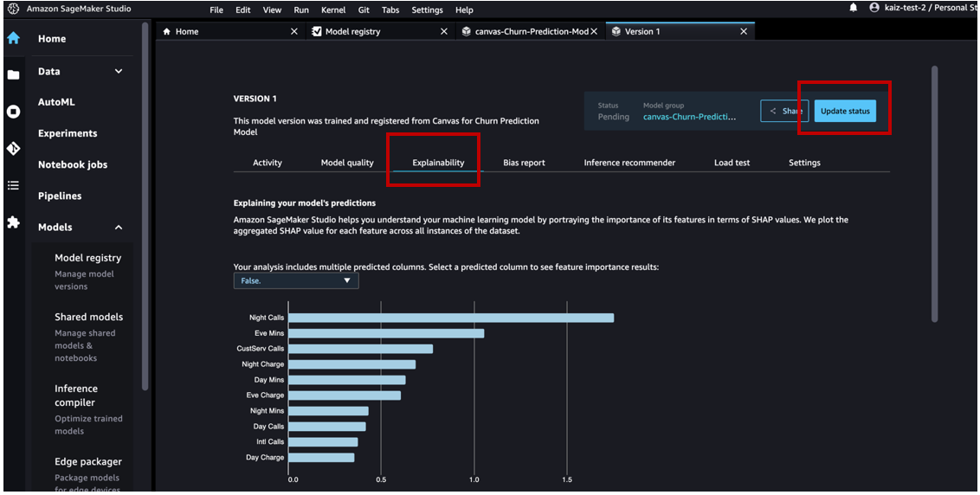Open Model registry under Models
The width and height of the screenshot is (980, 495).
coord(87,258)
